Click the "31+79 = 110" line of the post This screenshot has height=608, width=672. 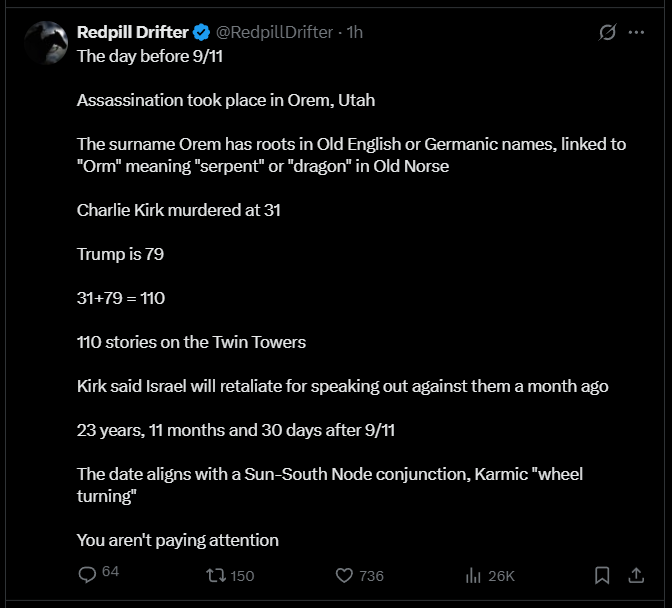tap(121, 298)
